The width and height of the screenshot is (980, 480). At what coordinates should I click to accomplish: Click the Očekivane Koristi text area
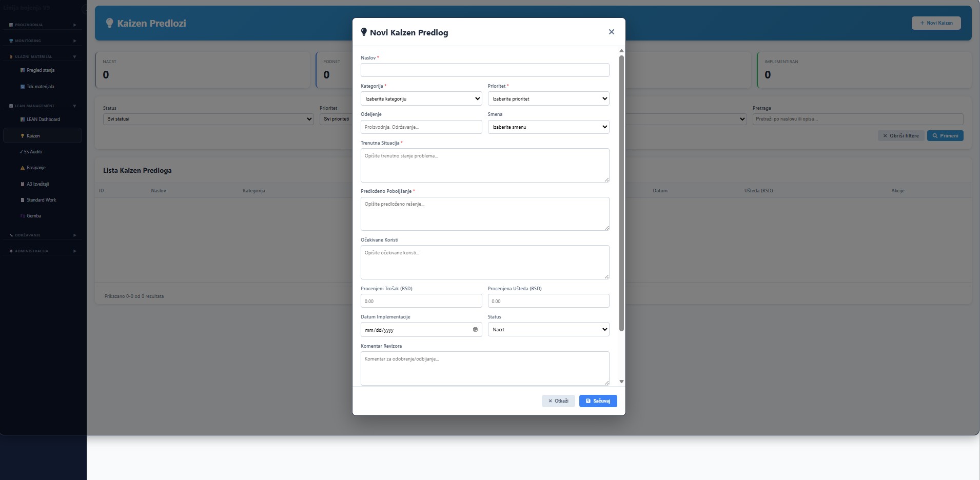[x=485, y=262]
